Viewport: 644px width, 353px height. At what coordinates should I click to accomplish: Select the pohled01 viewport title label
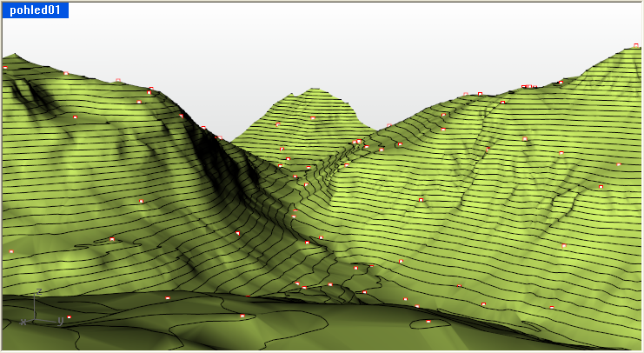(36, 10)
